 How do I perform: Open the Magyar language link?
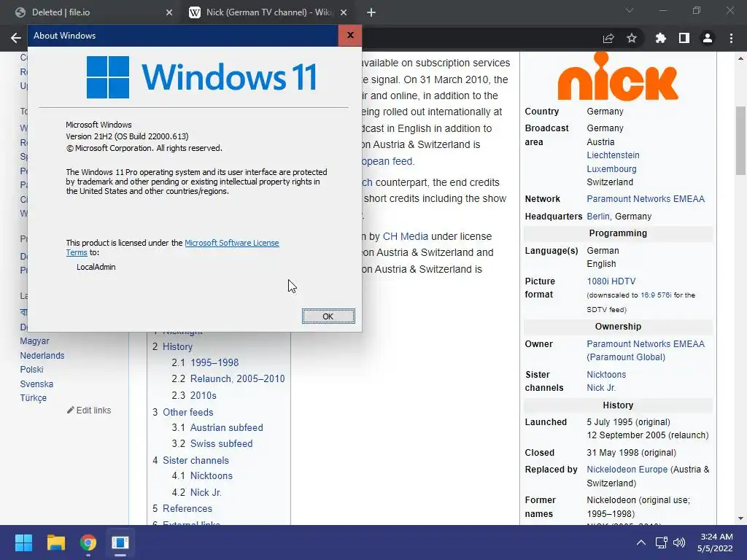(34, 341)
